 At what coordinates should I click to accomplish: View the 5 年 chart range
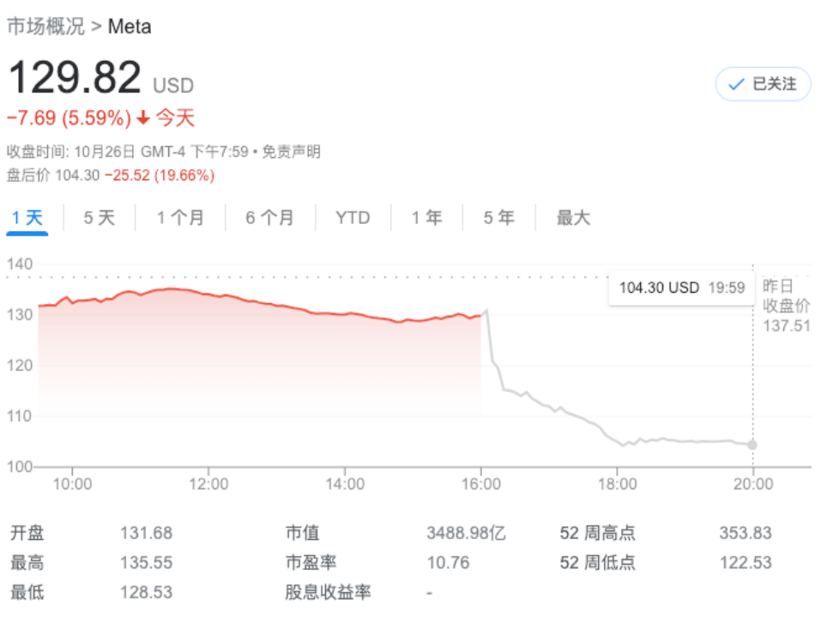click(x=499, y=218)
